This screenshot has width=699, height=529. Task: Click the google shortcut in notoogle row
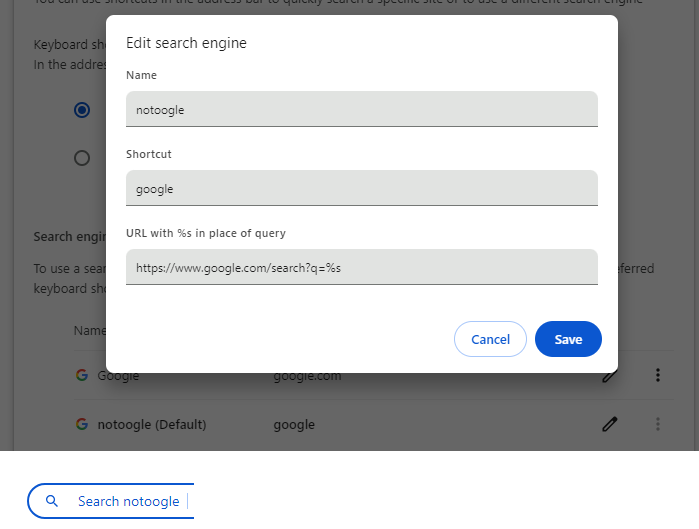[294, 424]
